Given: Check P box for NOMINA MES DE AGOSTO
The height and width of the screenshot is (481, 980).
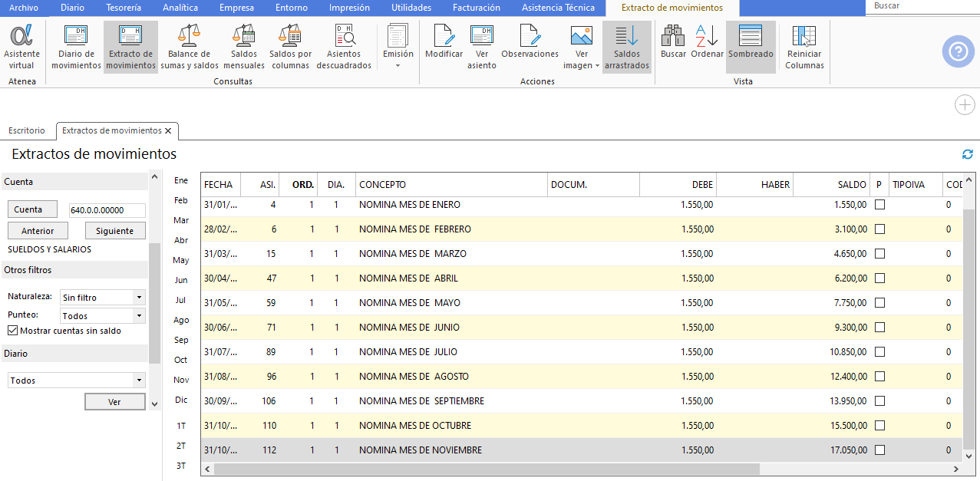Looking at the screenshot, I should [x=879, y=377].
